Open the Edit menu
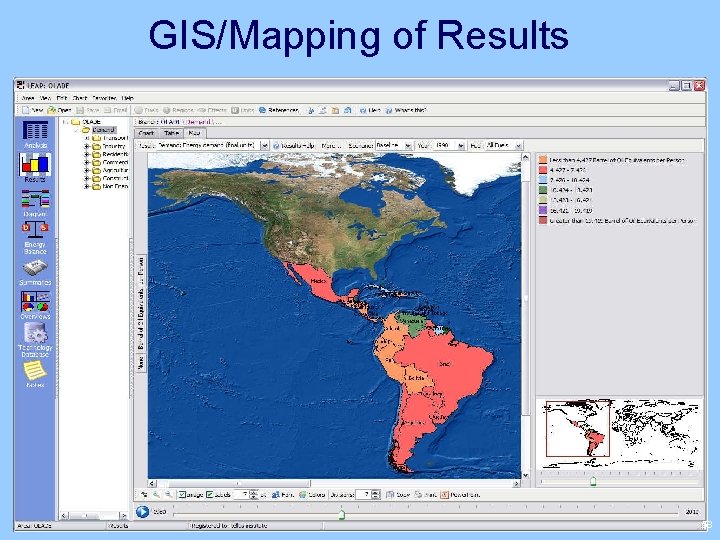The width and height of the screenshot is (720, 540). [x=62, y=98]
